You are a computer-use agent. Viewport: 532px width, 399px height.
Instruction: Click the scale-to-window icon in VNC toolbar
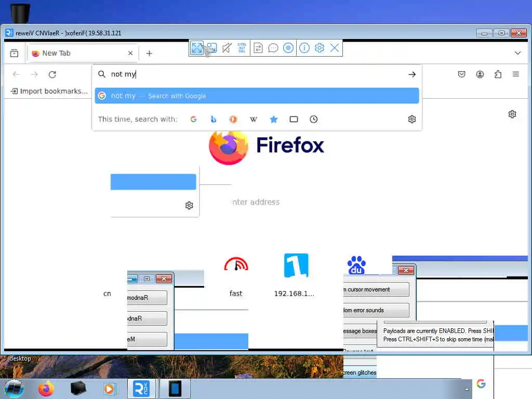[212, 48]
